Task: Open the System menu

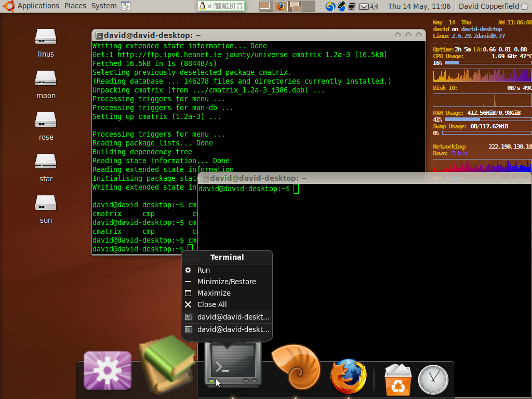Action: (104, 6)
